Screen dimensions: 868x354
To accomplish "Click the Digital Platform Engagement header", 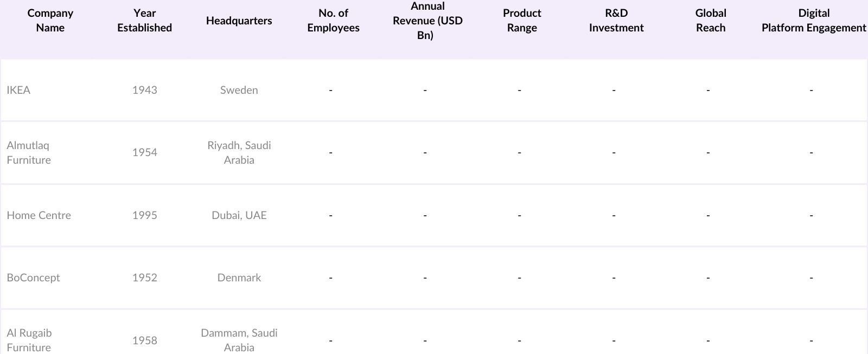I will click(x=814, y=21).
